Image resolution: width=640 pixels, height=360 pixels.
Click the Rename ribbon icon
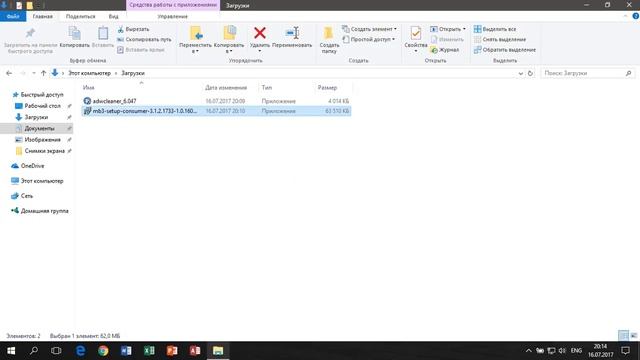pyautogui.click(x=292, y=33)
